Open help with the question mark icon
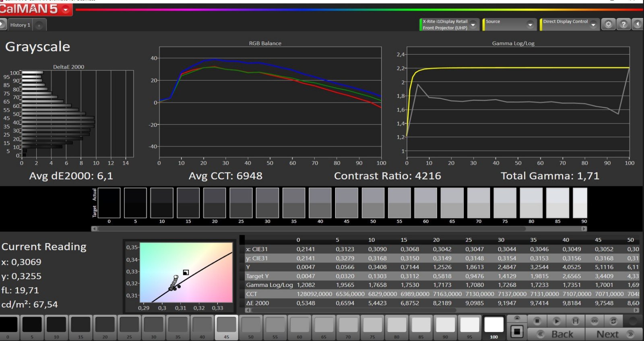Screen dimensions: 644x341 pyautogui.click(x=623, y=25)
